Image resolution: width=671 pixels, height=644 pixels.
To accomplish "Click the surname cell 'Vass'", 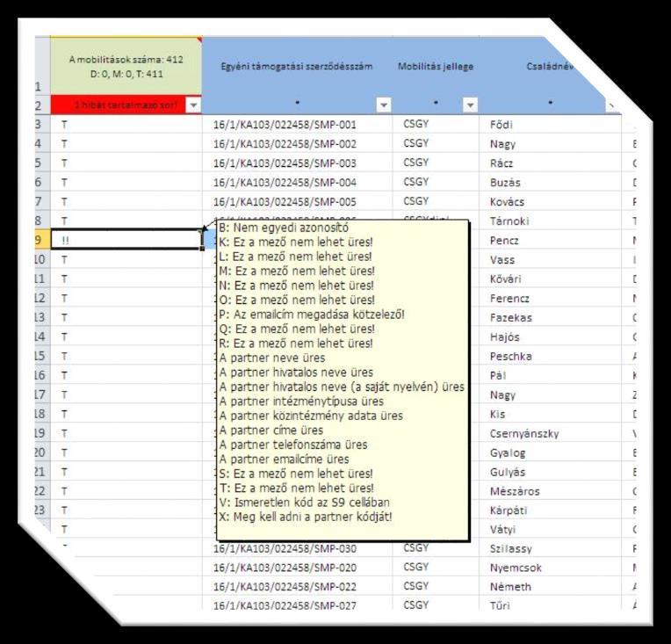I will tap(550, 259).
